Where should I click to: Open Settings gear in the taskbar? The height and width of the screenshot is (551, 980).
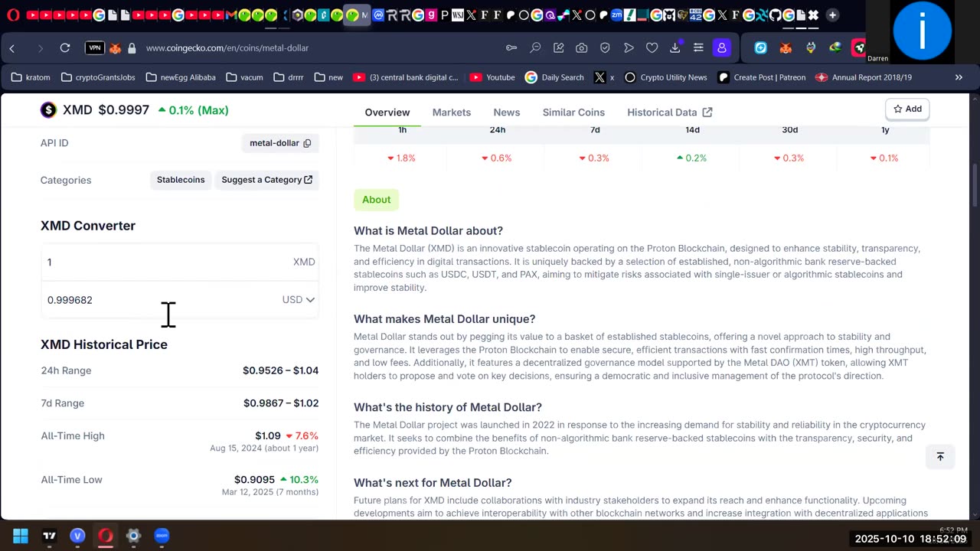point(133,536)
